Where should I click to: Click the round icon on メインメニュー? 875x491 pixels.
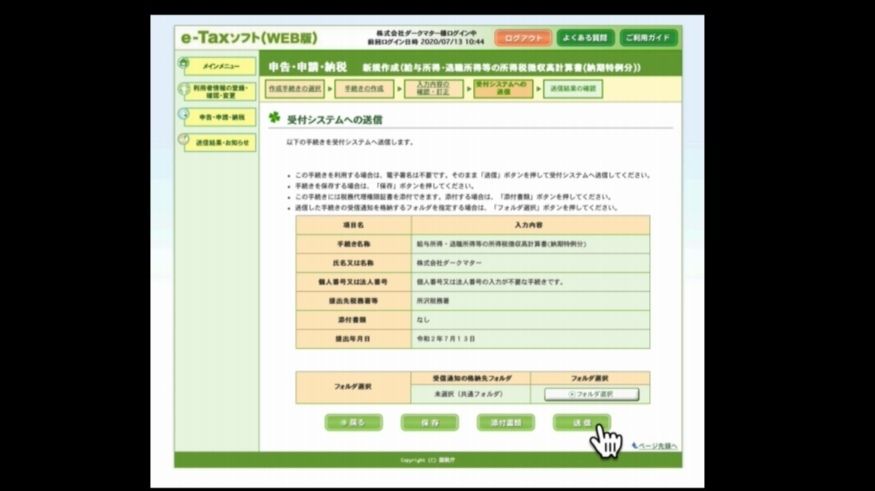point(184,65)
